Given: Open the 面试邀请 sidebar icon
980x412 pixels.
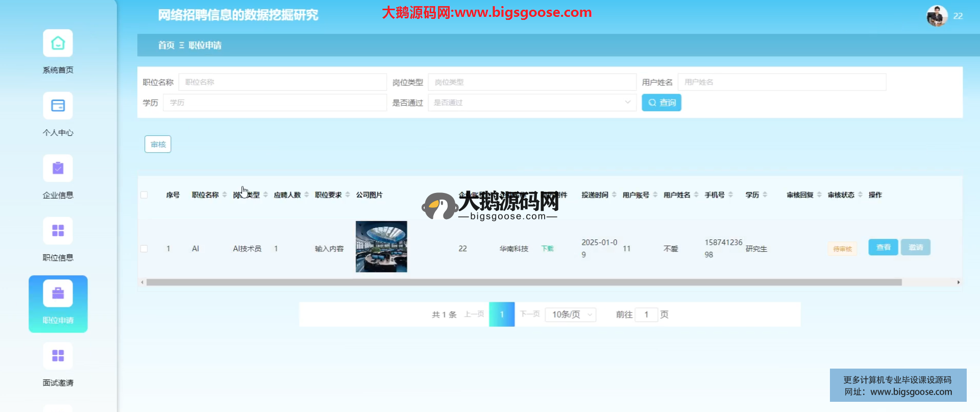Looking at the screenshot, I should coord(58,356).
